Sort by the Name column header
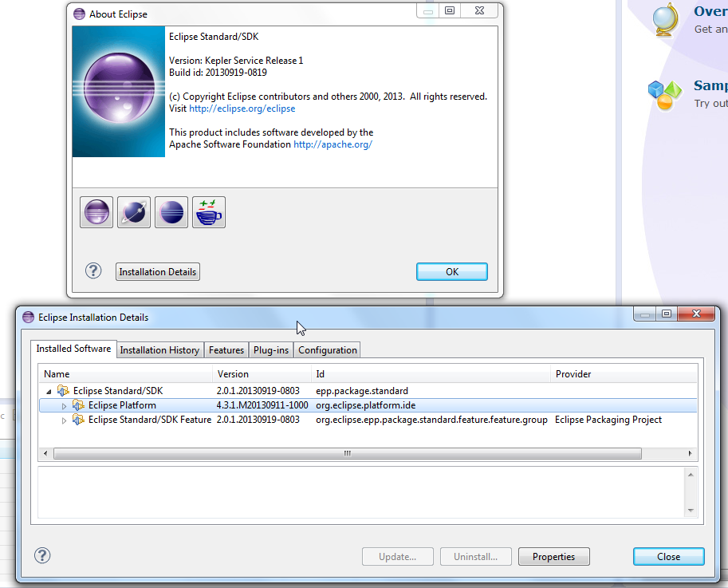This screenshot has height=588, width=728. click(125, 374)
